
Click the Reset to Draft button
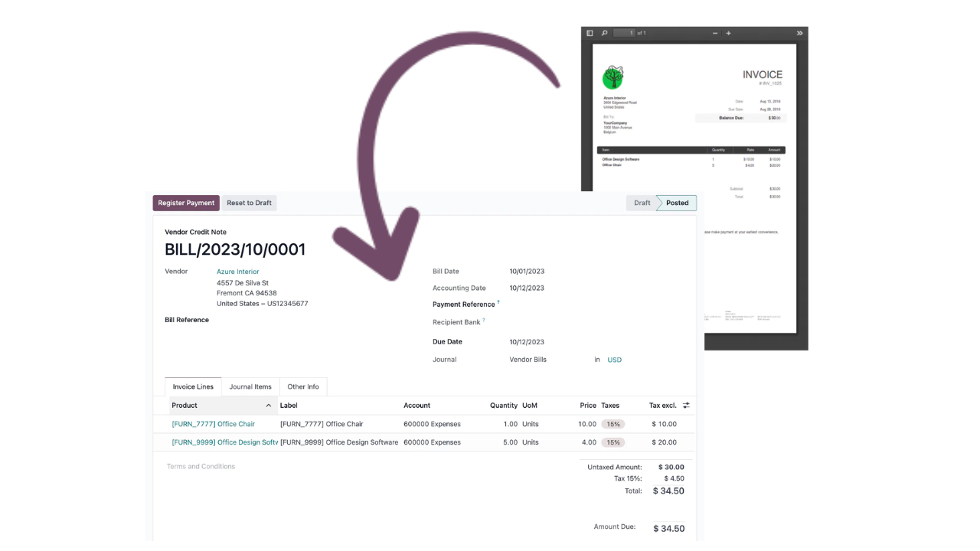pyautogui.click(x=249, y=203)
